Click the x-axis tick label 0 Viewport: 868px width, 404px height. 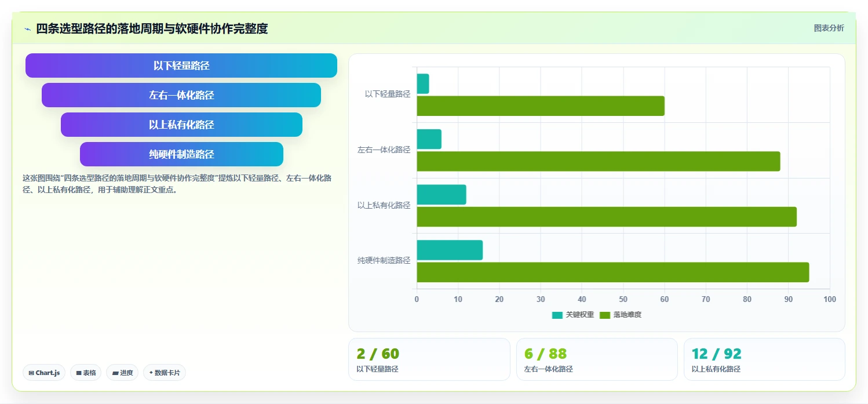[417, 299]
